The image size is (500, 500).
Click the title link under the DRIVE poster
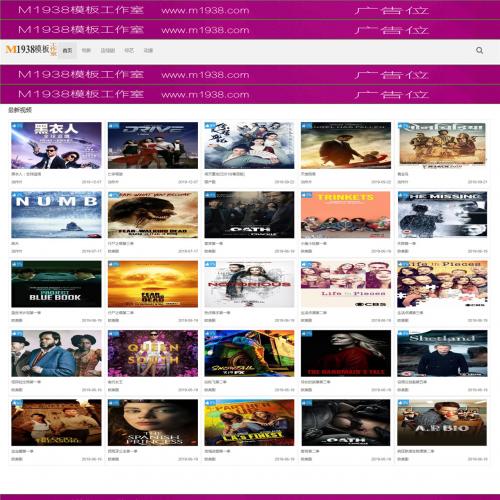[x=115, y=174]
